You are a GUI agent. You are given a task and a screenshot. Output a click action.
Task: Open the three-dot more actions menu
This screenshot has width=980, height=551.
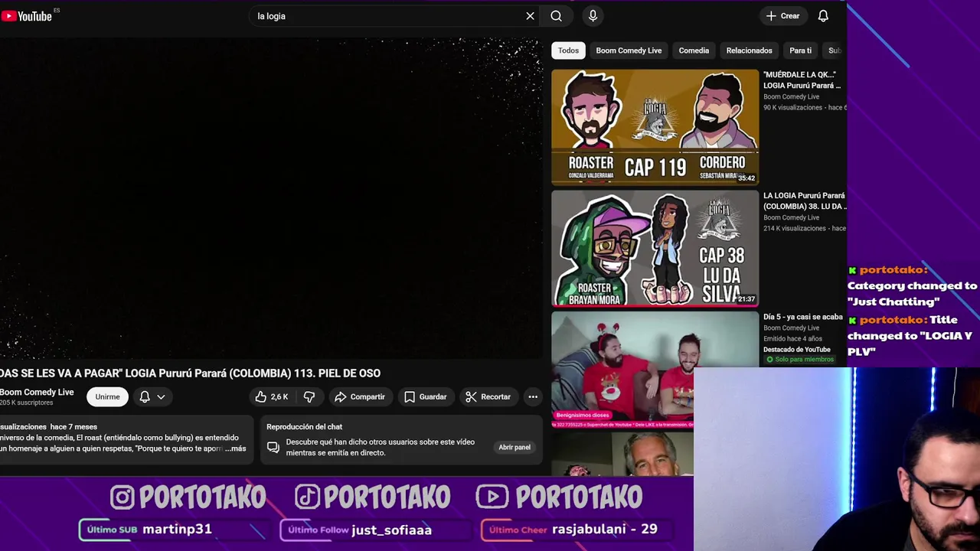(x=533, y=396)
